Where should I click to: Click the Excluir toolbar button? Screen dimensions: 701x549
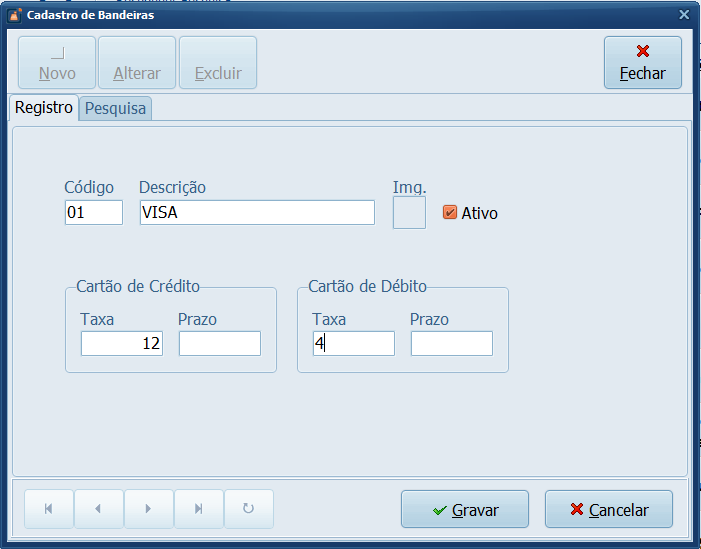[x=218, y=63]
